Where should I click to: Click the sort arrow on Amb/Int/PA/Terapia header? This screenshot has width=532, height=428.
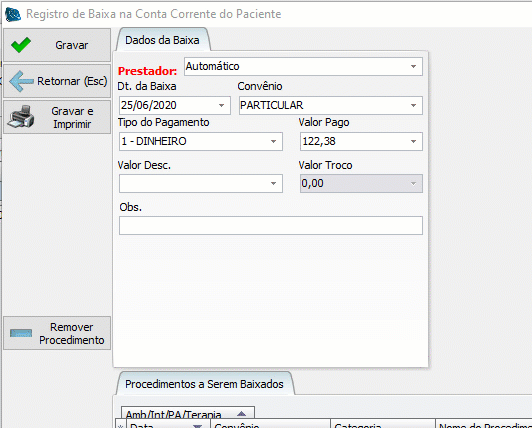pyautogui.click(x=241, y=413)
